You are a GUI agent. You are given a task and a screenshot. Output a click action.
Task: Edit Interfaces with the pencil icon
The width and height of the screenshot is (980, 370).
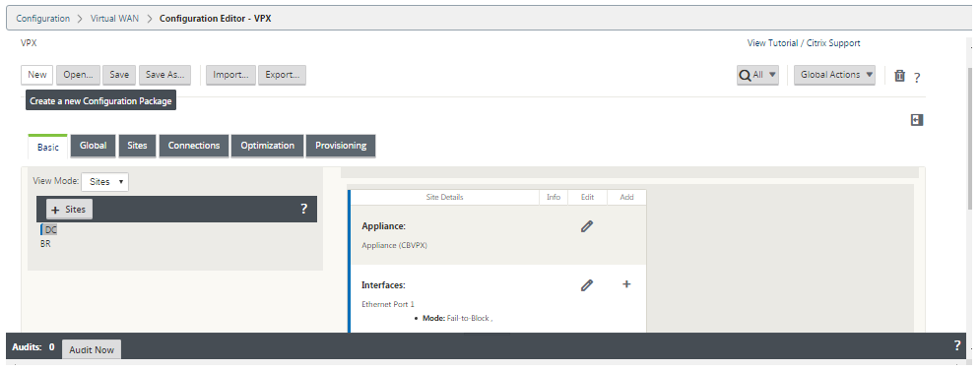586,285
